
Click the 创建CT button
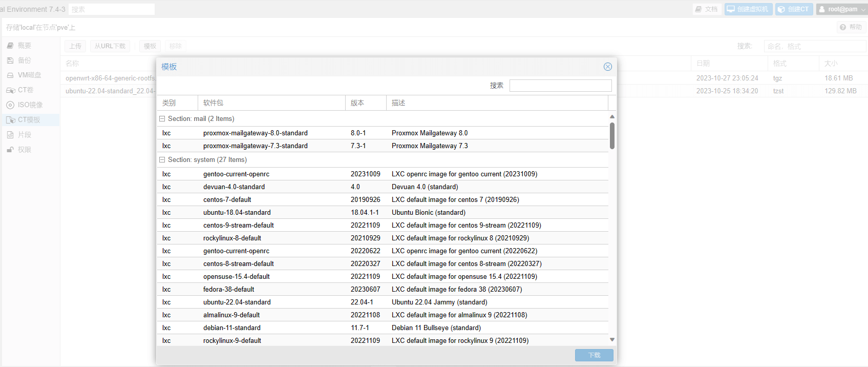[794, 9]
